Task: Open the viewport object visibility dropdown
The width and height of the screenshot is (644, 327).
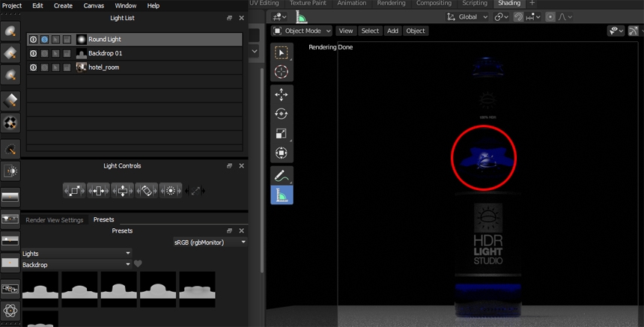Action: (616, 31)
